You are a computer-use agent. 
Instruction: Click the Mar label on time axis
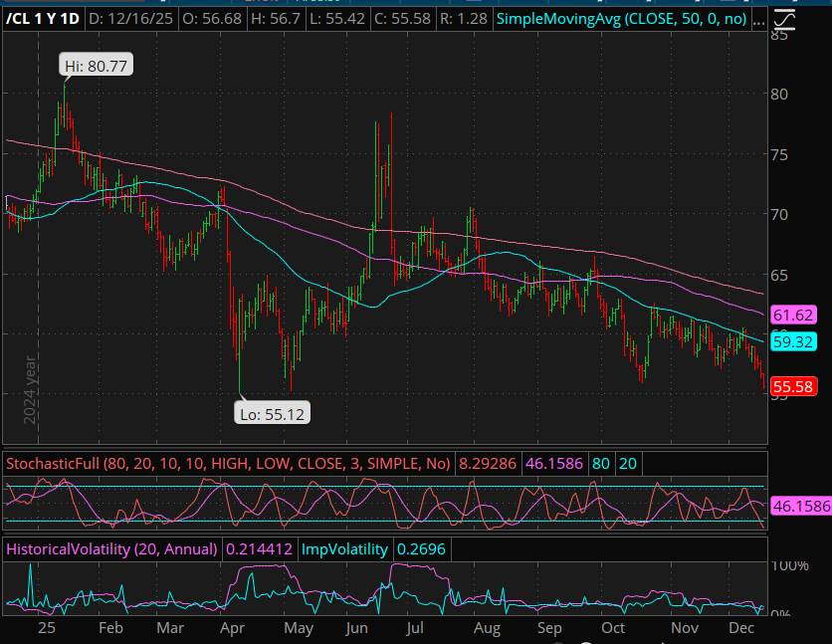pos(170,628)
